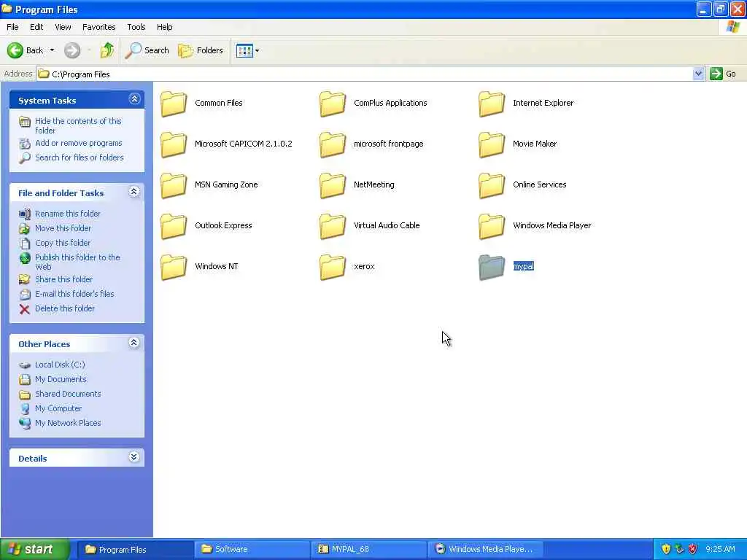Open the Edit menu

(x=36, y=27)
